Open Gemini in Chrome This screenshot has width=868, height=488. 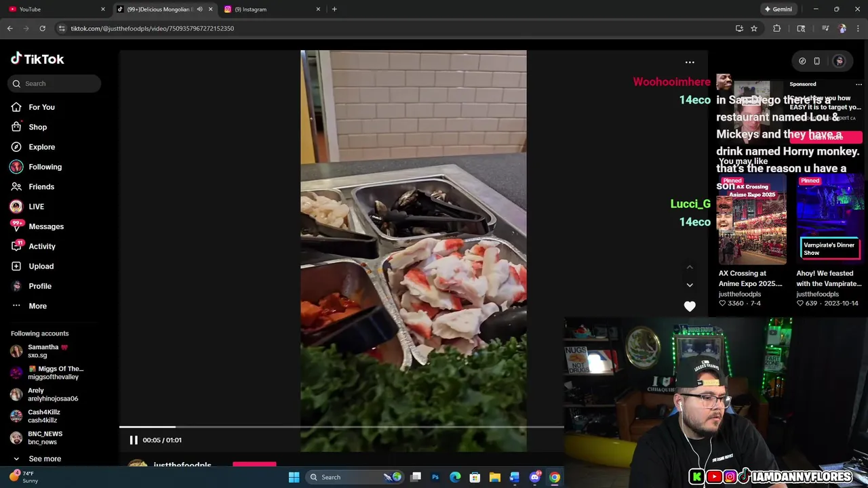click(778, 9)
